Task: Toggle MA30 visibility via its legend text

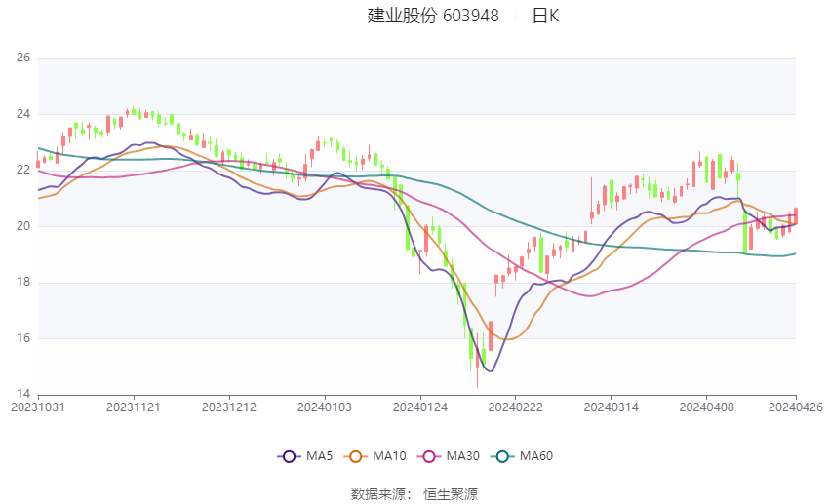Action: coord(462,455)
